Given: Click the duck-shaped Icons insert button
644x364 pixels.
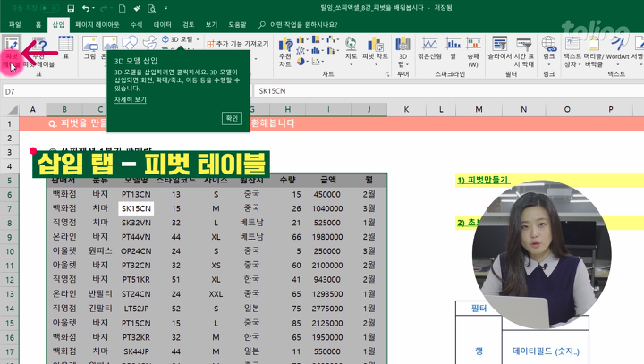Looking at the screenshot, I should point(150,43).
